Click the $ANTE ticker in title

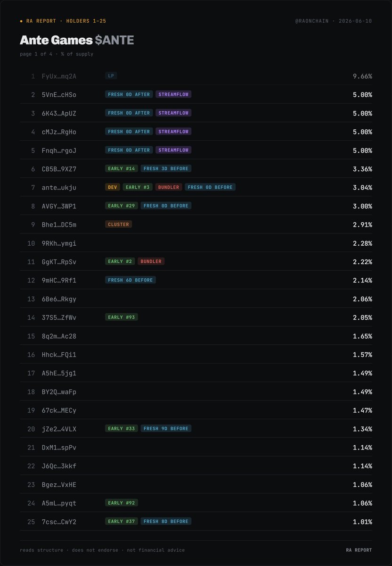click(x=114, y=41)
